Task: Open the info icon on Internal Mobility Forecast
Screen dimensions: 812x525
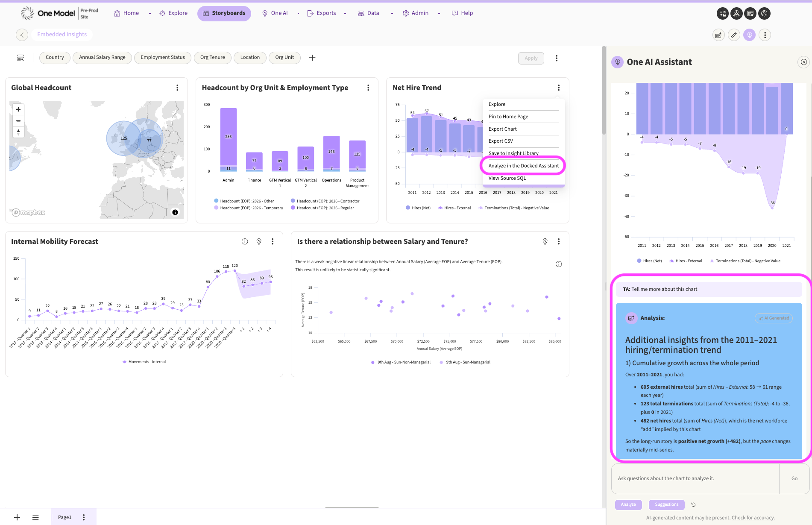Action: [x=245, y=241]
